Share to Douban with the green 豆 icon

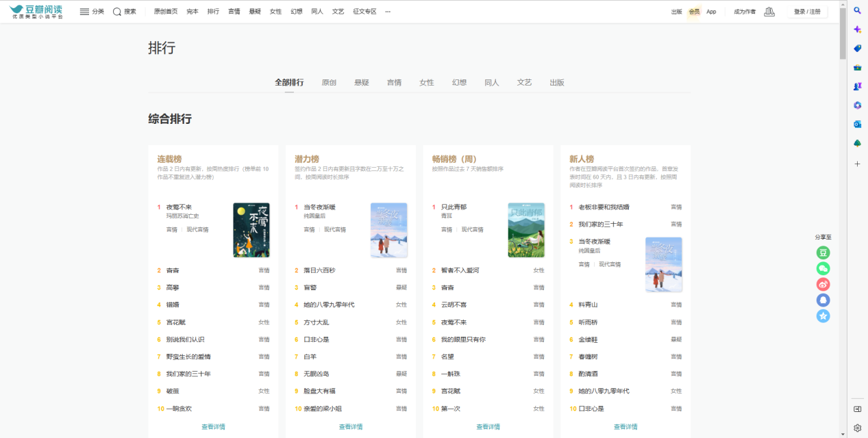823,253
